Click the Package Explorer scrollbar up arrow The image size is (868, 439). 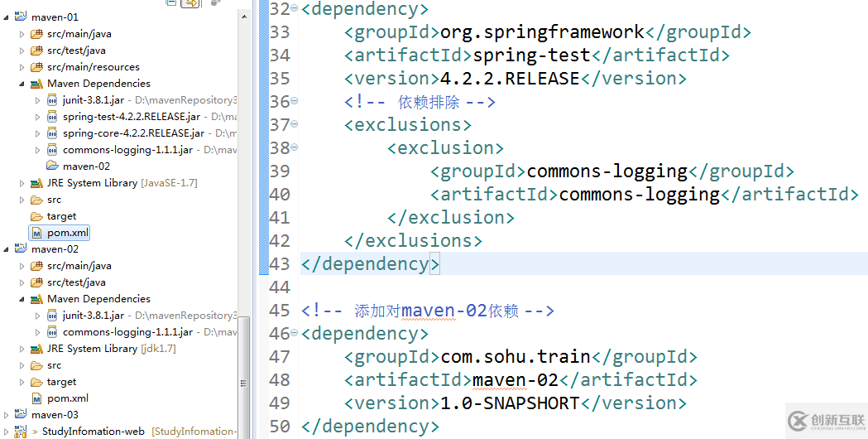[243, 17]
